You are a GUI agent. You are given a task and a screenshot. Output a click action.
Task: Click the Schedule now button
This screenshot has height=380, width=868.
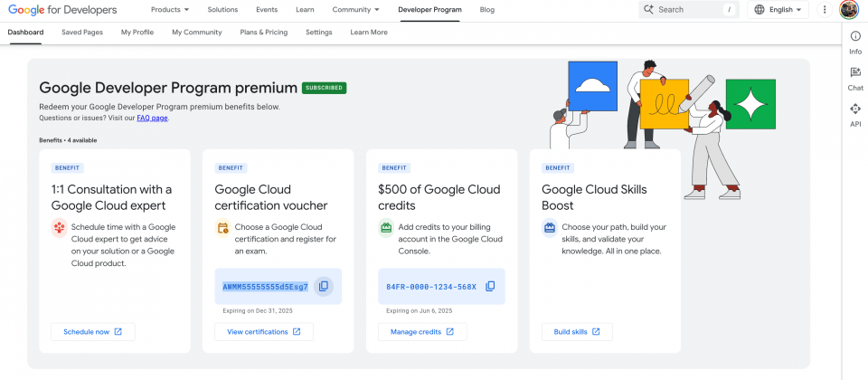pyautogui.click(x=92, y=332)
